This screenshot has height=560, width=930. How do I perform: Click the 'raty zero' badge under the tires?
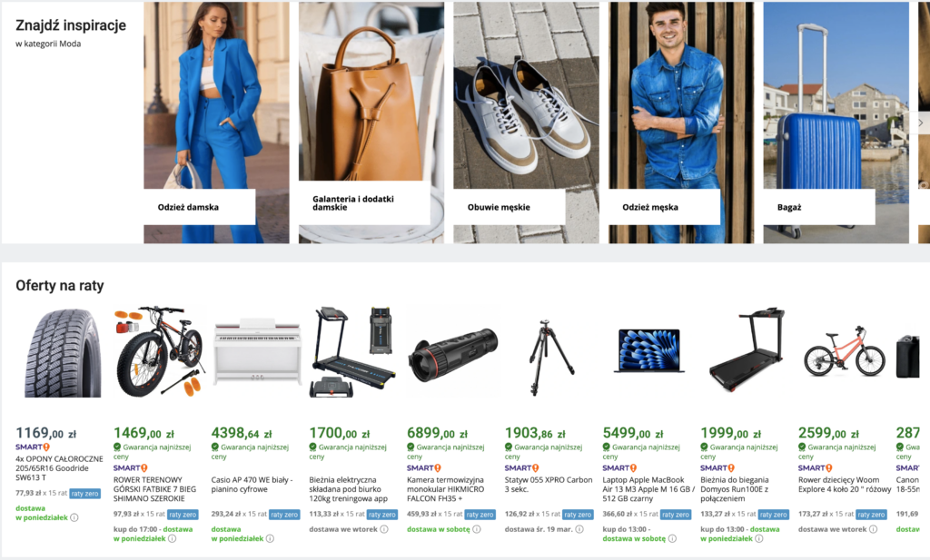point(84,493)
